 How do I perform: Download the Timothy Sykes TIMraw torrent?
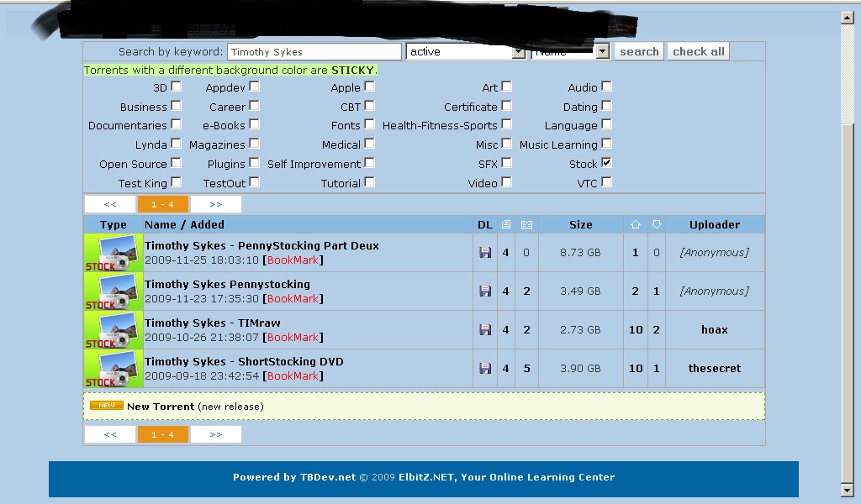point(485,329)
